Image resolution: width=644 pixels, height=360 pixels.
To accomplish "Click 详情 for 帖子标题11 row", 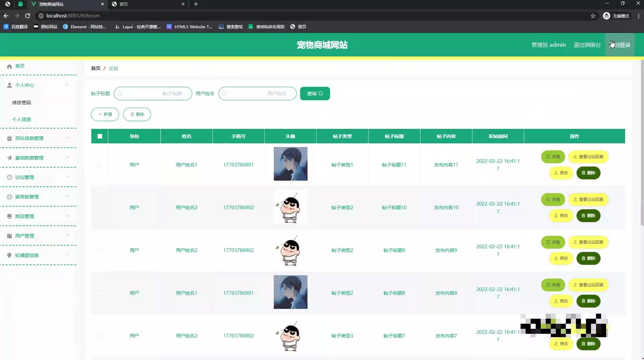I will pos(553,157).
